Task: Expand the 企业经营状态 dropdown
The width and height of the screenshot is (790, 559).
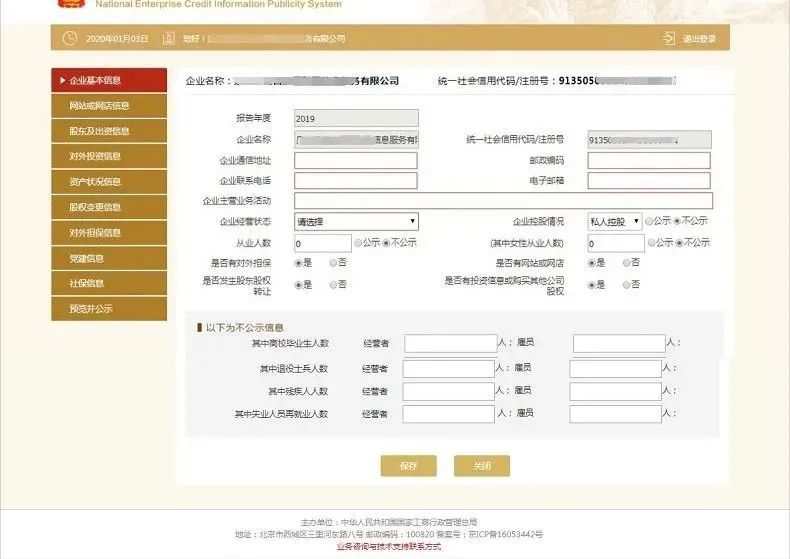Action: 356,222
